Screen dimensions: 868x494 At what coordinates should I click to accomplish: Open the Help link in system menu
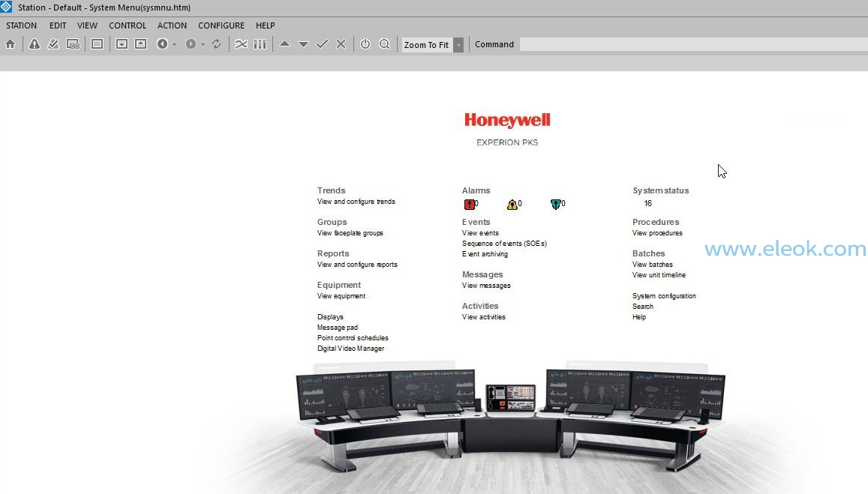(x=639, y=317)
